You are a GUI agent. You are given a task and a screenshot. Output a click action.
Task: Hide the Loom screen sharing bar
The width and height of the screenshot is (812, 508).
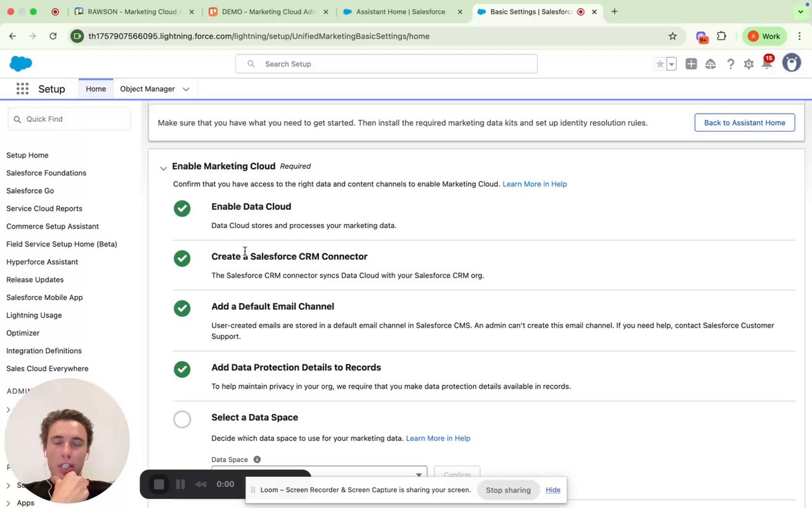(x=553, y=490)
